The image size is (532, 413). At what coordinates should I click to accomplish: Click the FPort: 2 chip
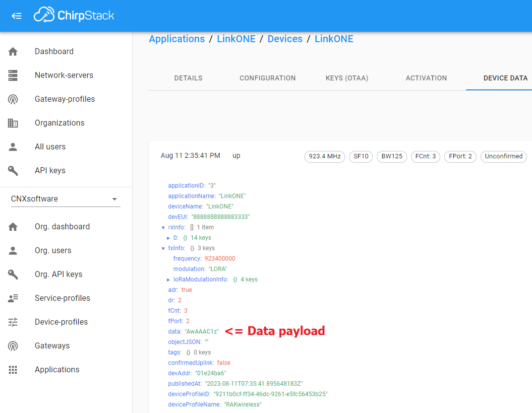point(461,156)
